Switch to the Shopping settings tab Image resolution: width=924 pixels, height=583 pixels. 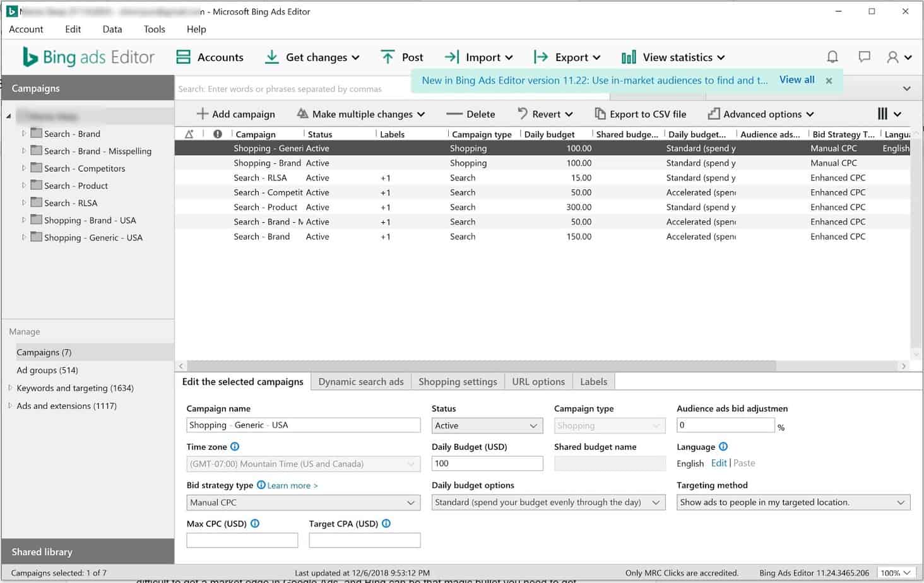(458, 382)
